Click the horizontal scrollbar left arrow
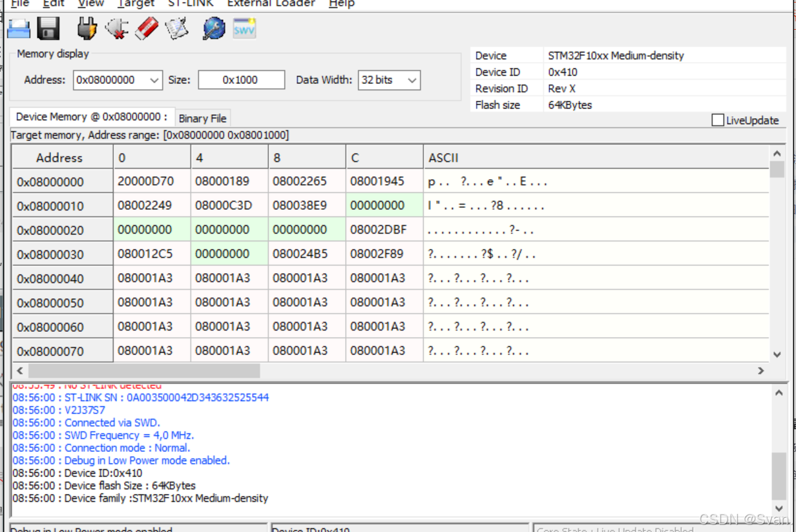 [20, 371]
